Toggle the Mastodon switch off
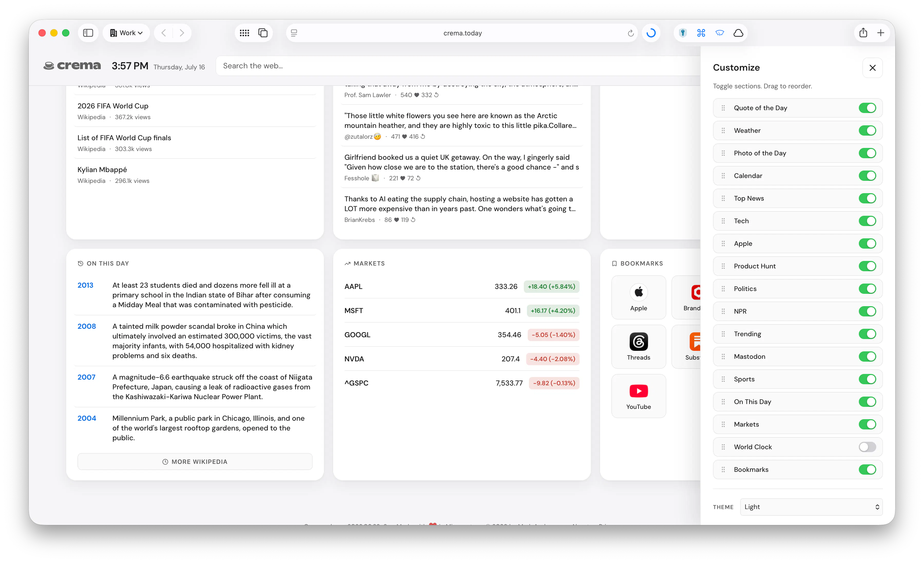The width and height of the screenshot is (924, 563). point(867,356)
